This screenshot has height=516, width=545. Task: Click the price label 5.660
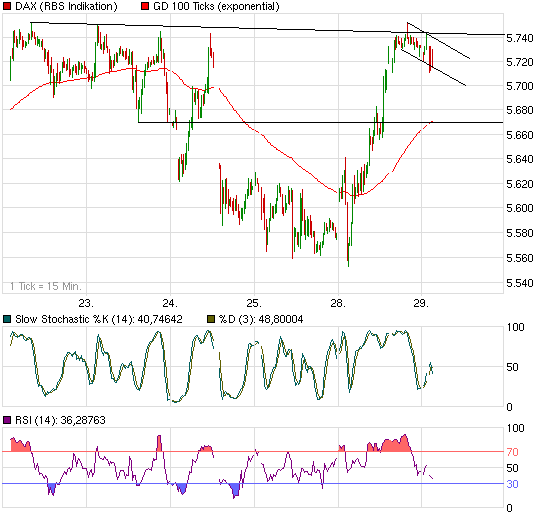click(520, 135)
